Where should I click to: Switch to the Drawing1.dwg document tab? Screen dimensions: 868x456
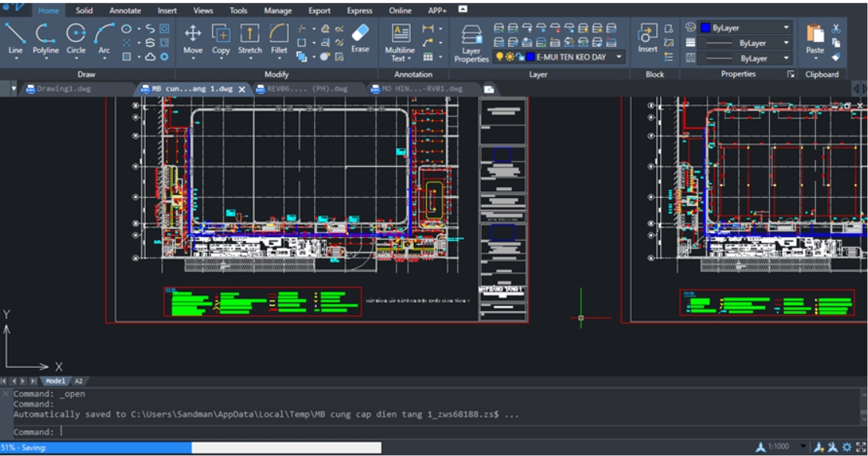pos(64,89)
